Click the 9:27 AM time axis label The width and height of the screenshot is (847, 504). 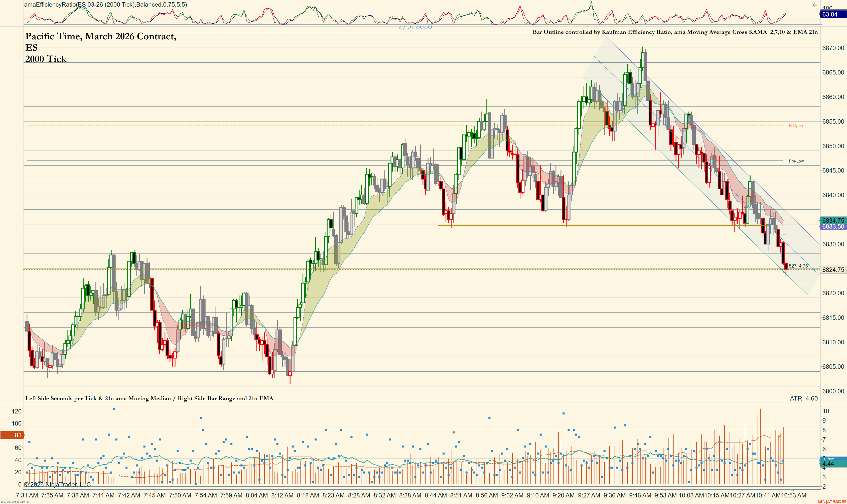tap(589, 495)
